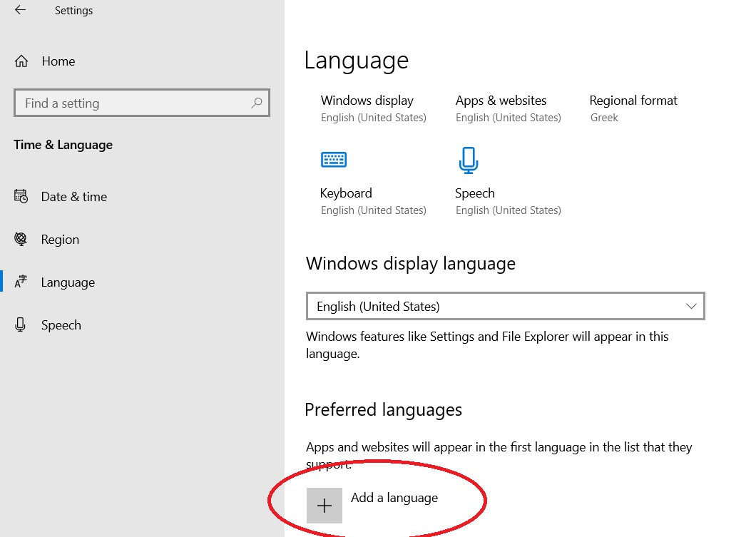Screen dimensions: 756x537
Task: Open Region settings
Action: coord(60,240)
